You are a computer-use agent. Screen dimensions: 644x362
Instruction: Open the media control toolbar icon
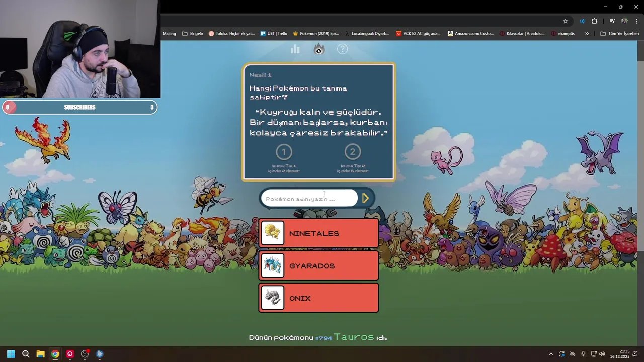[612, 21]
